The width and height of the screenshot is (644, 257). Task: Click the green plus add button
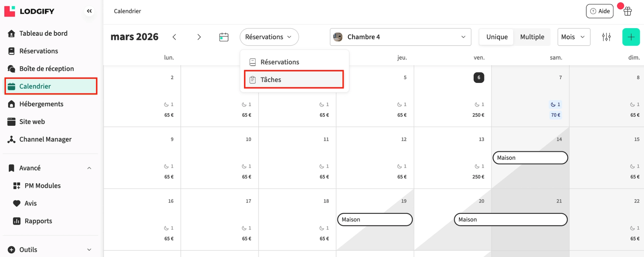(x=631, y=37)
